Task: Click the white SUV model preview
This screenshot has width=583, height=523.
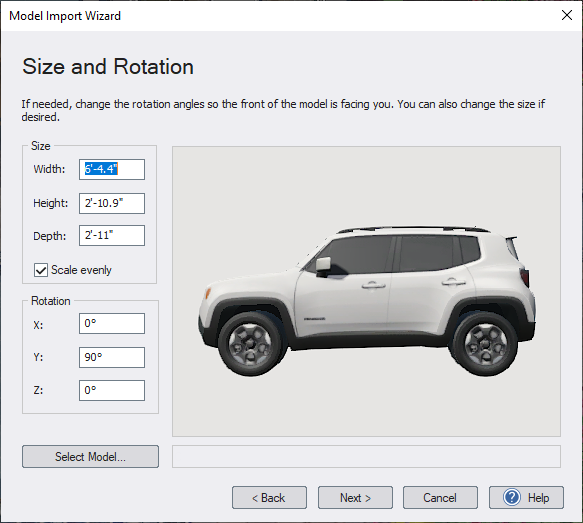Action: [x=367, y=300]
